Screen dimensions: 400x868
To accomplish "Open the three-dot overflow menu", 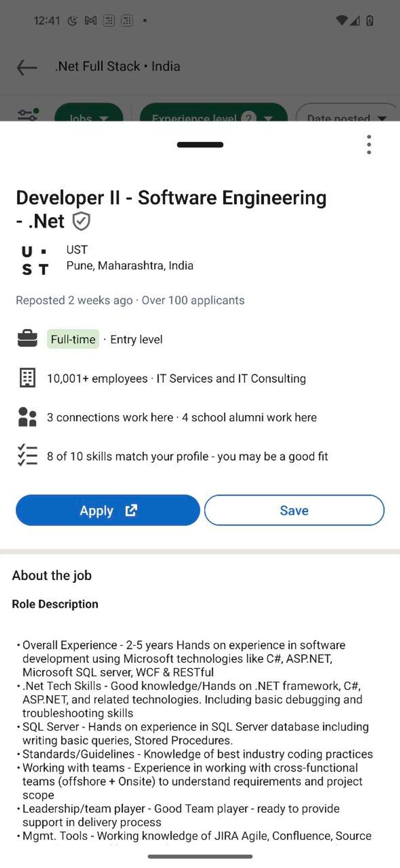I will coord(369,145).
